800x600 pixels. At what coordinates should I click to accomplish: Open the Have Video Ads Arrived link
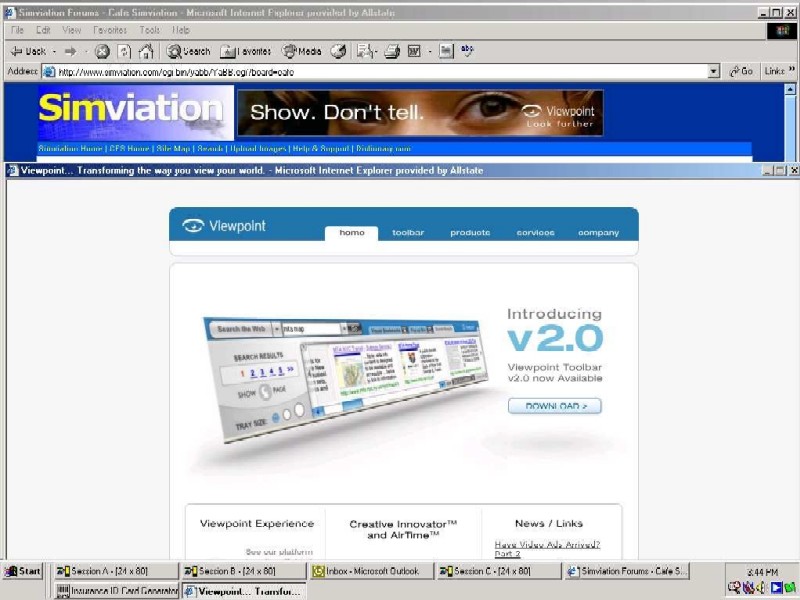tap(547, 545)
